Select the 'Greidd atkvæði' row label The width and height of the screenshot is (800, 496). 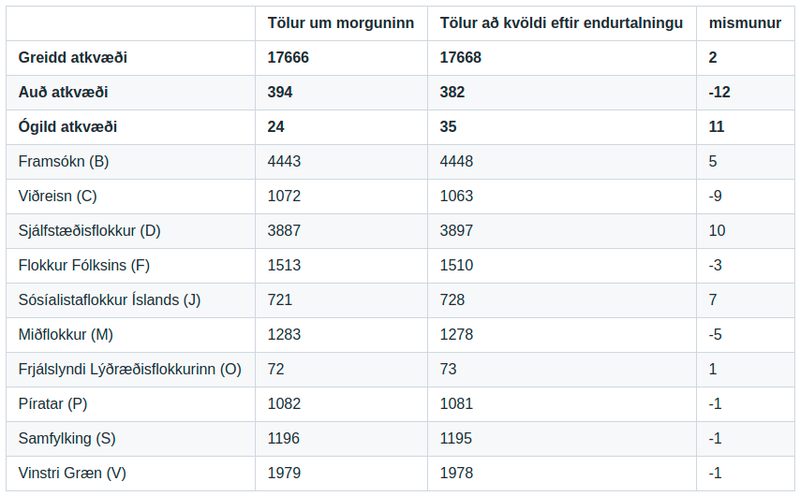73,58
